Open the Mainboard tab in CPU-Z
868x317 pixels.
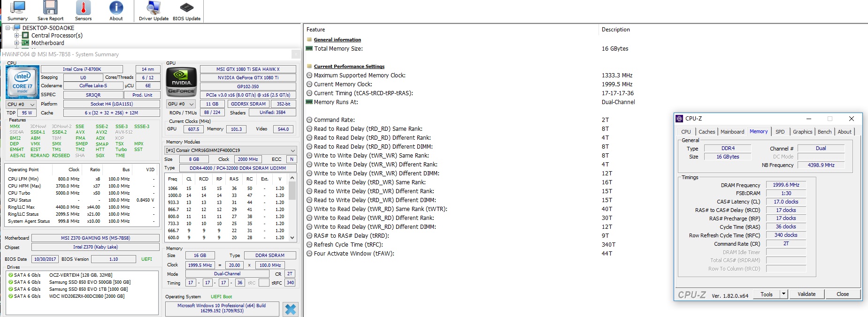tap(732, 132)
